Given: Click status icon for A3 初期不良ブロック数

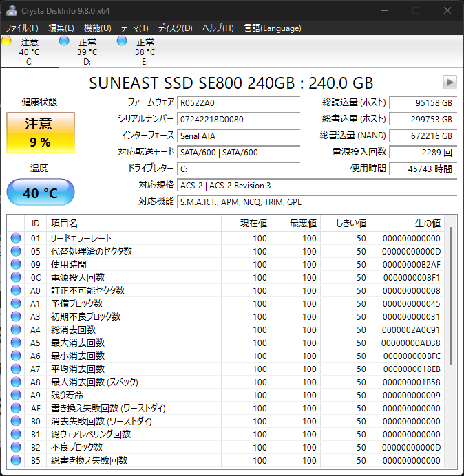Looking at the screenshot, I should pyautogui.click(x=16, y=316).
